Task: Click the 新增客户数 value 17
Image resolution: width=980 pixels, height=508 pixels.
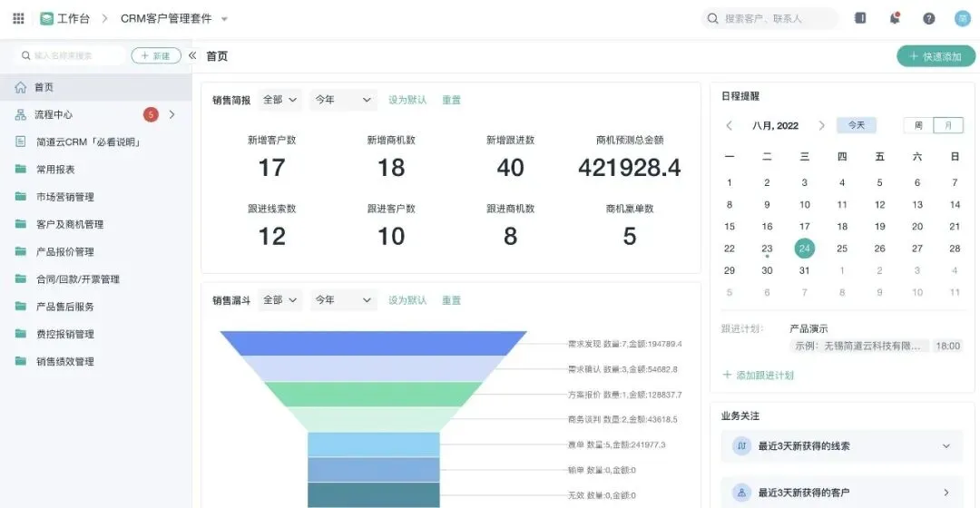Action: [x=272, y=168]
